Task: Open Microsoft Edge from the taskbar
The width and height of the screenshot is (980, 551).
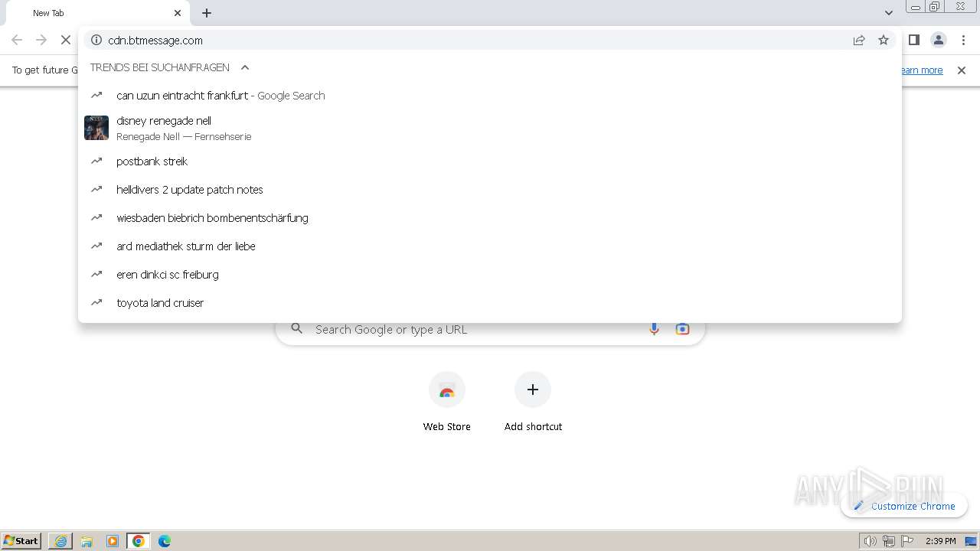Action: pyautogui.click(x=165, y=541)
